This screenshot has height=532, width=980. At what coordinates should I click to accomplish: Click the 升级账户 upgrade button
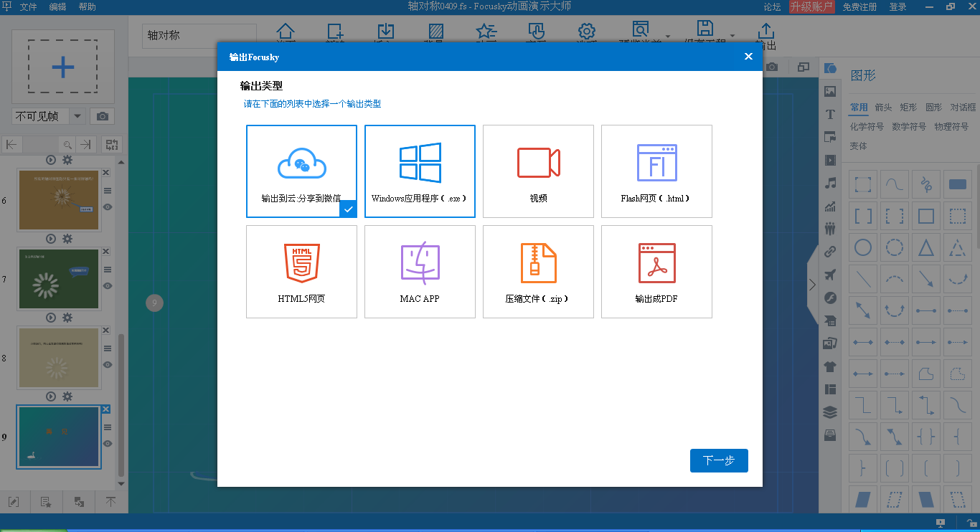point(811,7)
